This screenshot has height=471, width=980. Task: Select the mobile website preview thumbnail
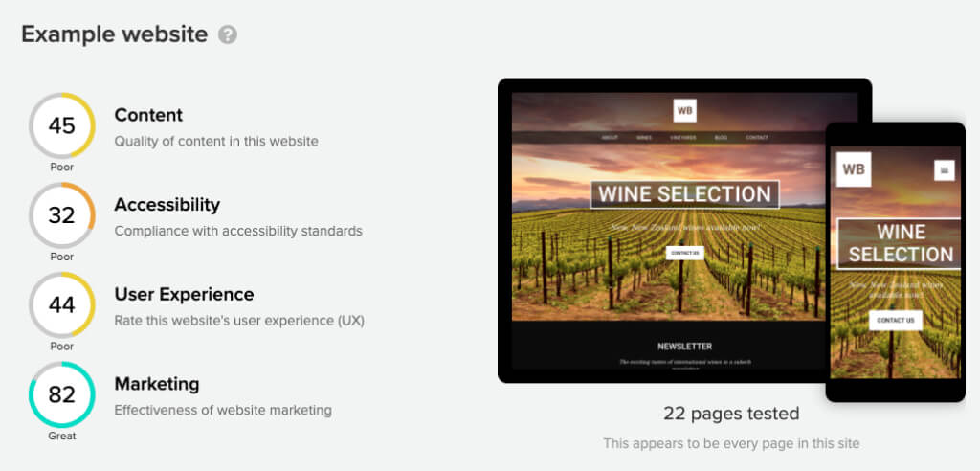[895, 262]
